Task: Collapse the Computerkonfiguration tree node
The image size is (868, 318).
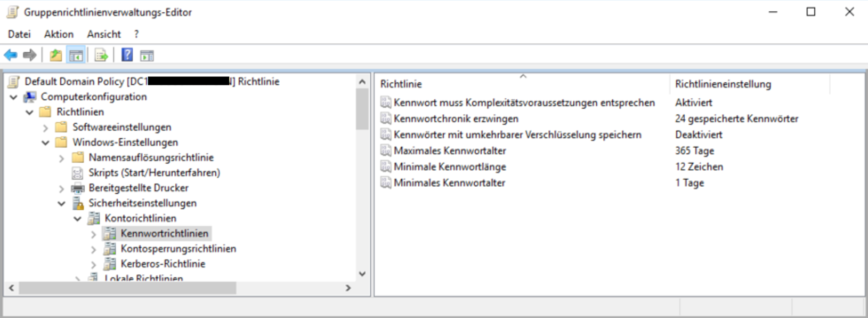Action: click(14, 97)
